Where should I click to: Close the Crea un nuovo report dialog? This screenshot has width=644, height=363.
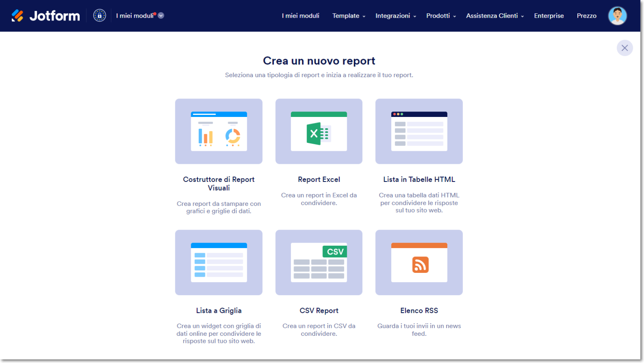pyautogui.click(x=625, y=48)
